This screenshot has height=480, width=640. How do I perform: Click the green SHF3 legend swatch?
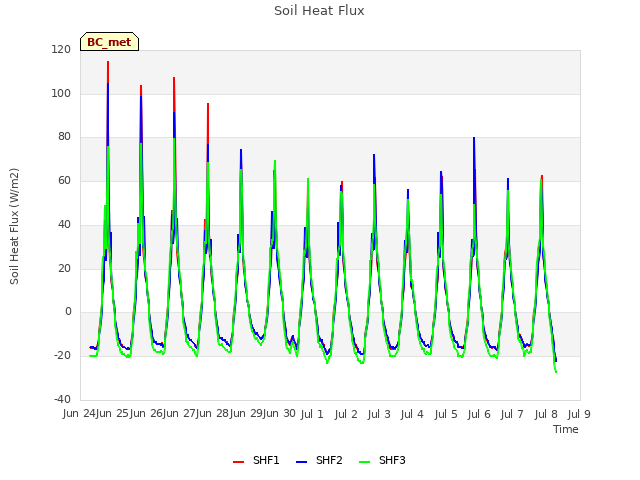364,462
